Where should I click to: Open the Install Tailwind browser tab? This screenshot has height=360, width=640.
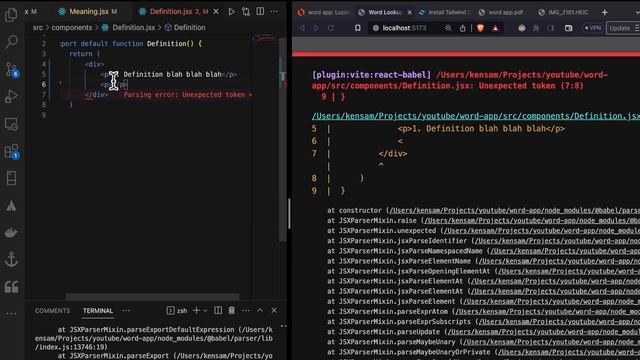(444, 12)
